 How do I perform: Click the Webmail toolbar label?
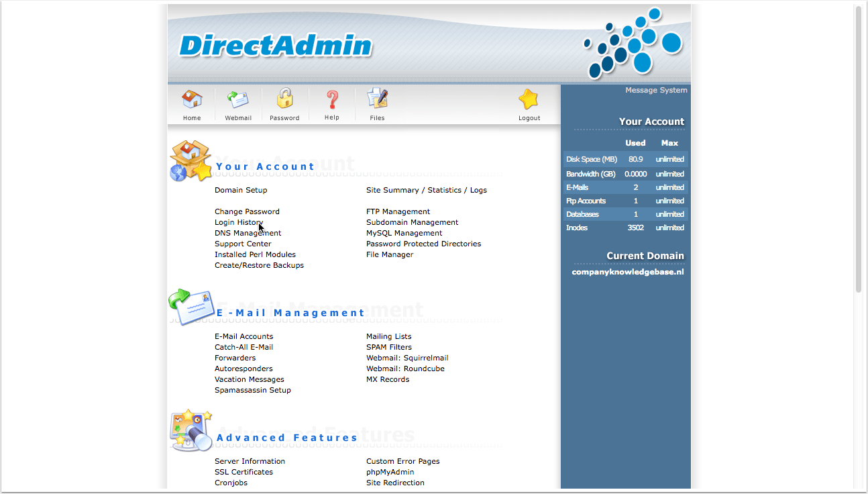tap(238, 118)
